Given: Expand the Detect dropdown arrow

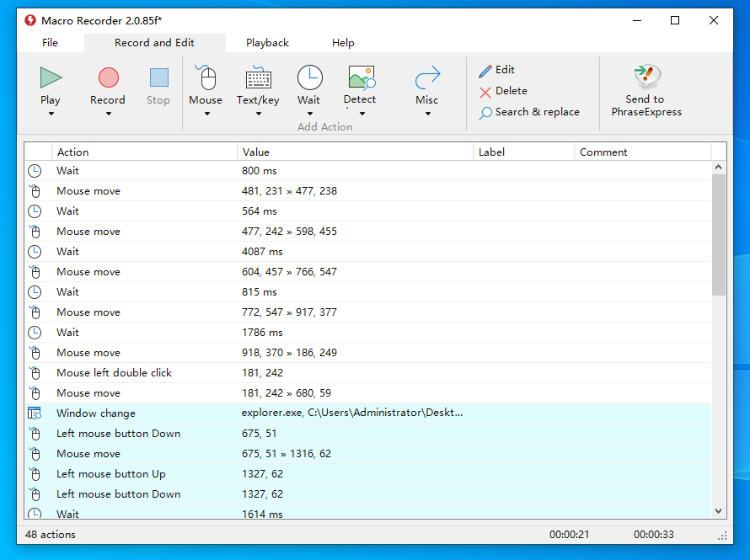Looking at the screenshot, I should click(x=362, y=114).
